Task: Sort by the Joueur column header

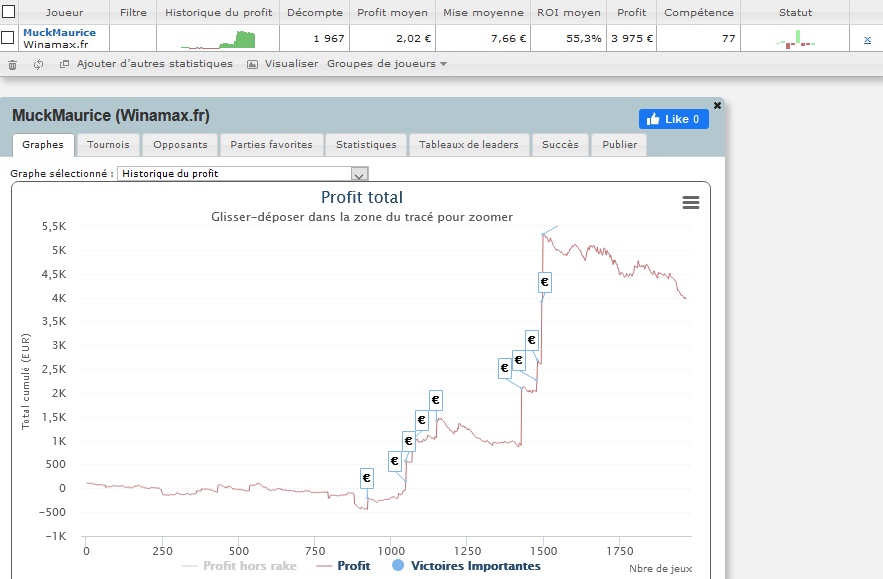Action: click(x=64, y=12)
